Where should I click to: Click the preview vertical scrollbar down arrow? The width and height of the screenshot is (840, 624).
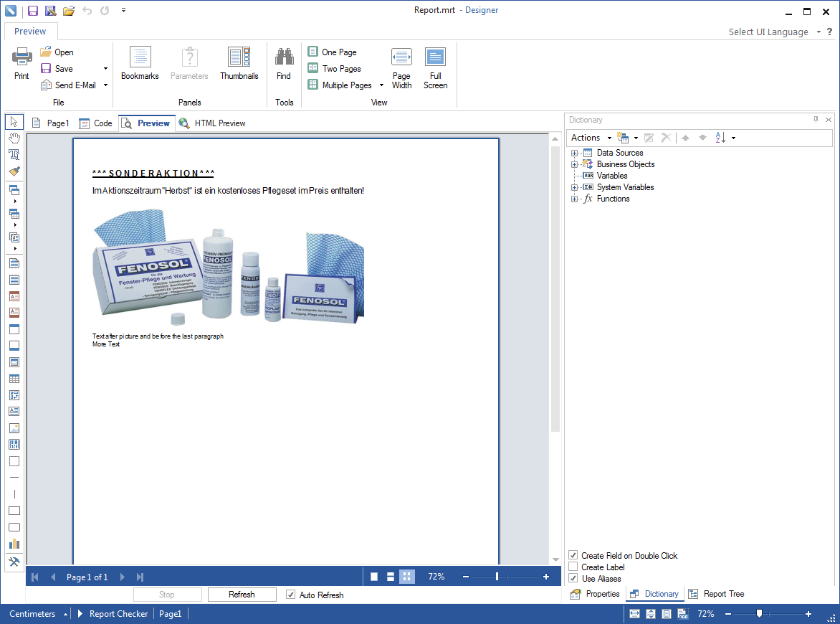[555, 559]
